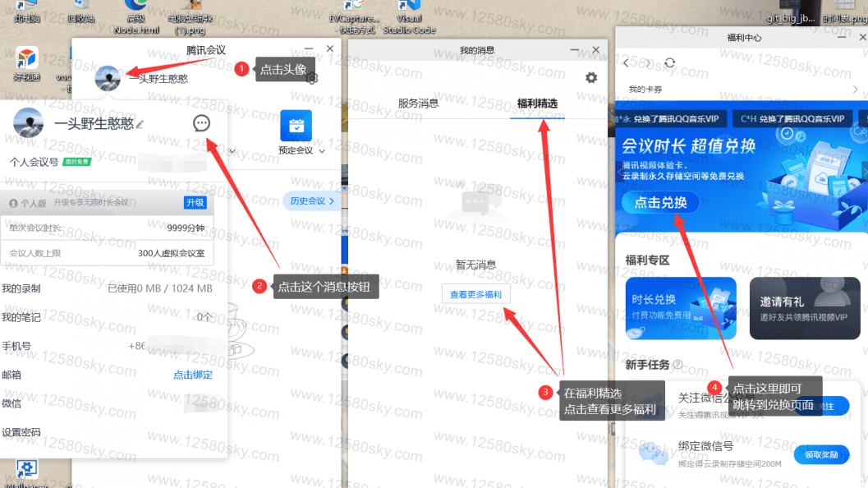Open settings gear in 我的消息 window
Screen dimensions: 868x488
[x=591, y=77]
